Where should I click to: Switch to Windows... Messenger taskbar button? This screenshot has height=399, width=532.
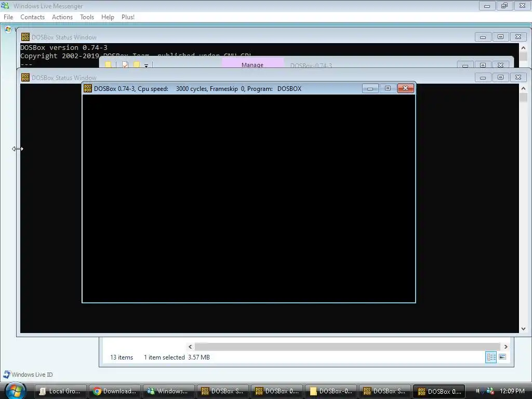(169, 391)
